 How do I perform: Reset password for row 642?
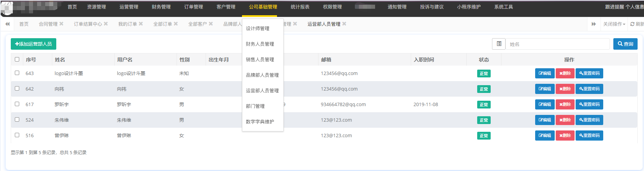pyautogui.click(x=589, y=89)
